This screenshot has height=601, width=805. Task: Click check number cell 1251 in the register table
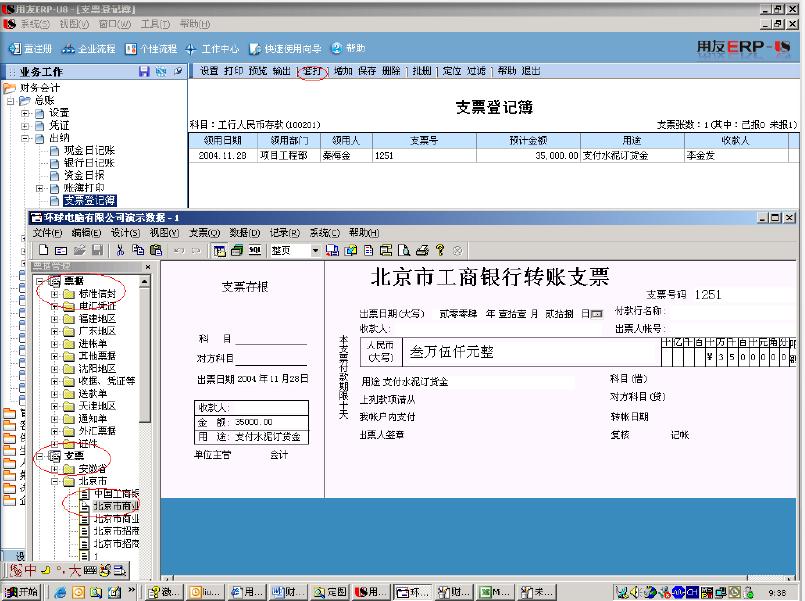424,156
